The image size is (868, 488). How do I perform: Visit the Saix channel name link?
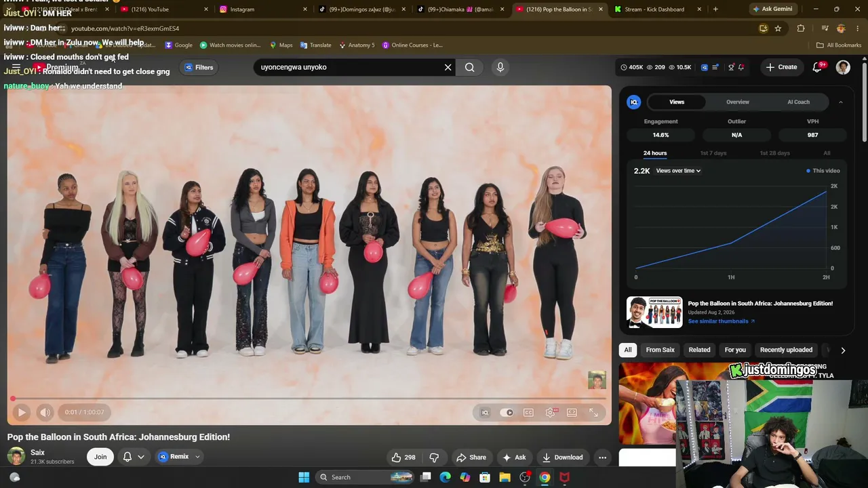(x=37, y=452)
